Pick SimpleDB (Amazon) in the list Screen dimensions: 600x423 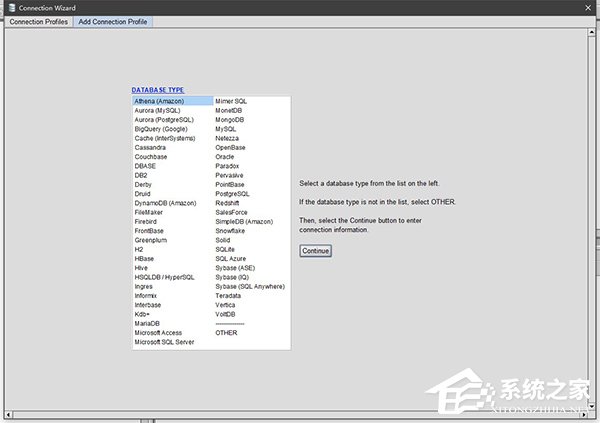(244, 222)
